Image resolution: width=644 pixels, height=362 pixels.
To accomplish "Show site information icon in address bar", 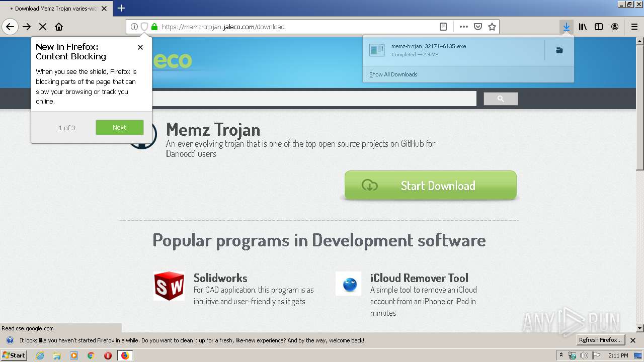I will click(x=134, y=27).
